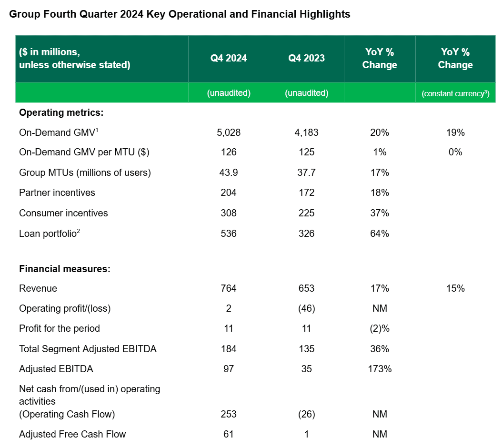Click the value '5,028' for On-Demand GMV
Image resolution: width=502 pixels, height=448 pixels.
pyautogui.click(x=229, y=132)
